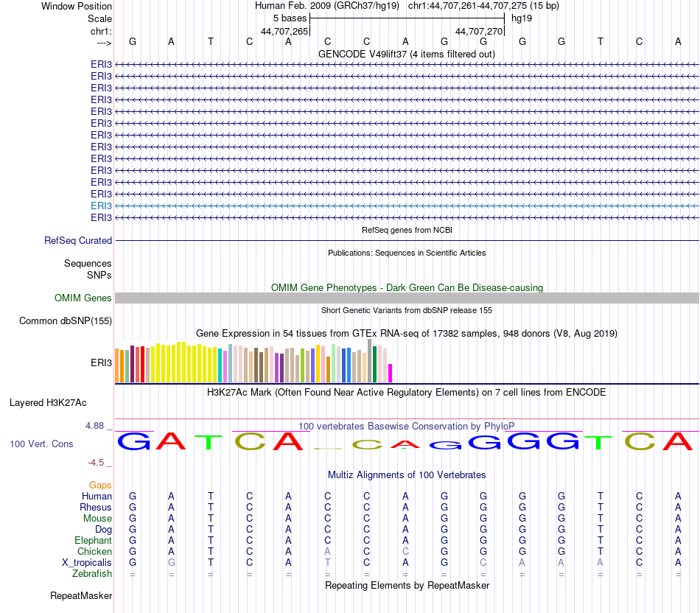Click the Human species label
700x613 pixels.
pos(97,497)
